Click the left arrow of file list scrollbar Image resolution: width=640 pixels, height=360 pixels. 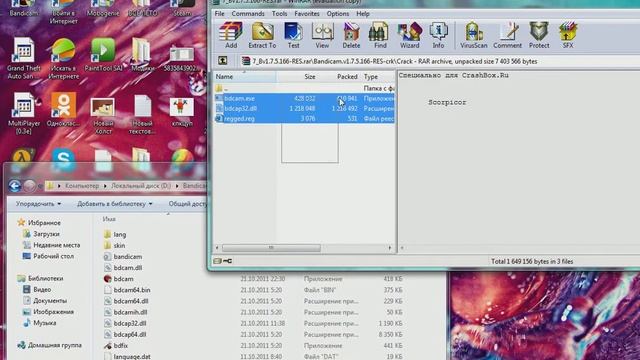(x=217, y=248)
